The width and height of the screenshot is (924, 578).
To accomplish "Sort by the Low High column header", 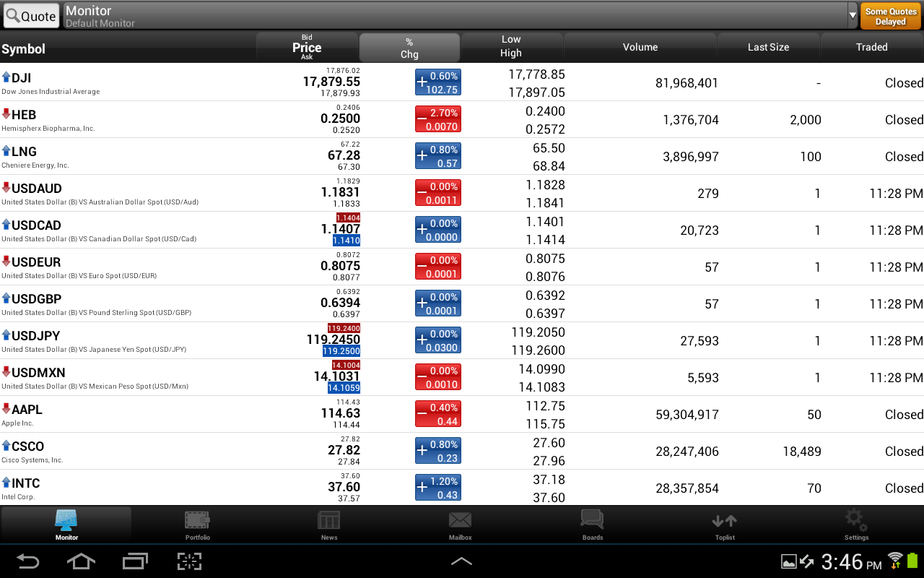I will tap(511, 48).
